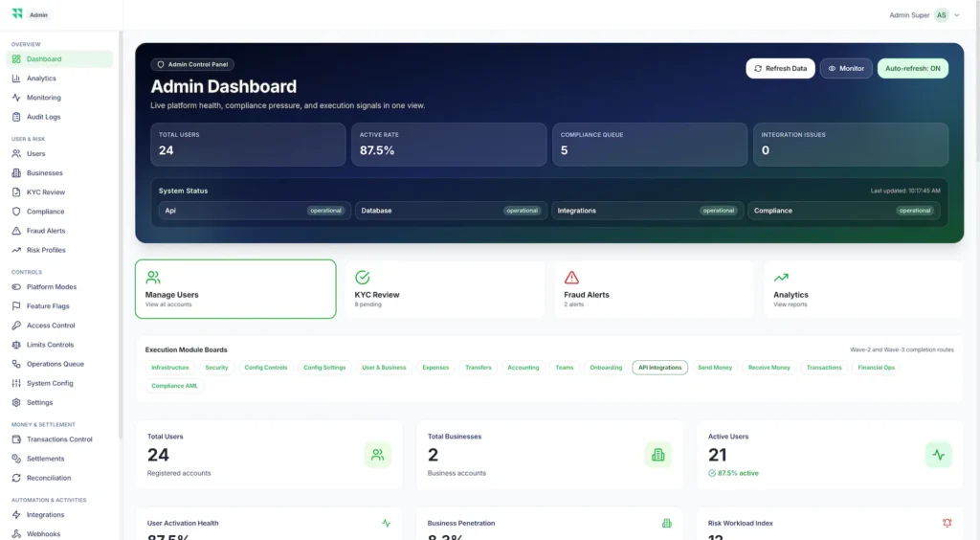Click the Integration Issues stat card
This screenshot has height=540, width=980.
[x=851, y=145]
